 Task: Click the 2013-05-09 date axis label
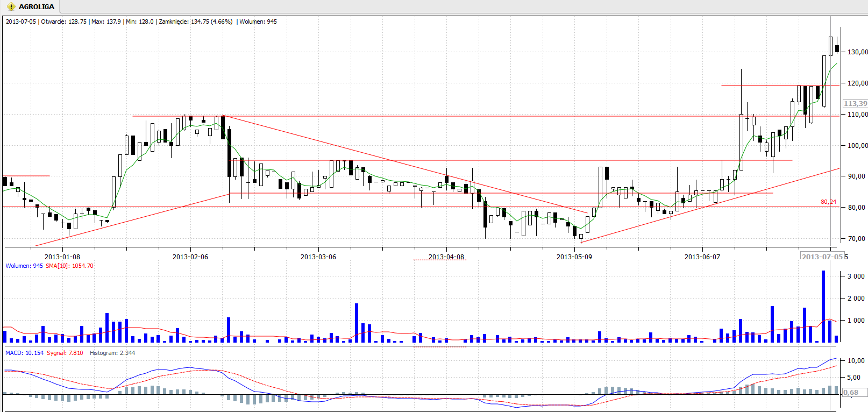[574, 257]
